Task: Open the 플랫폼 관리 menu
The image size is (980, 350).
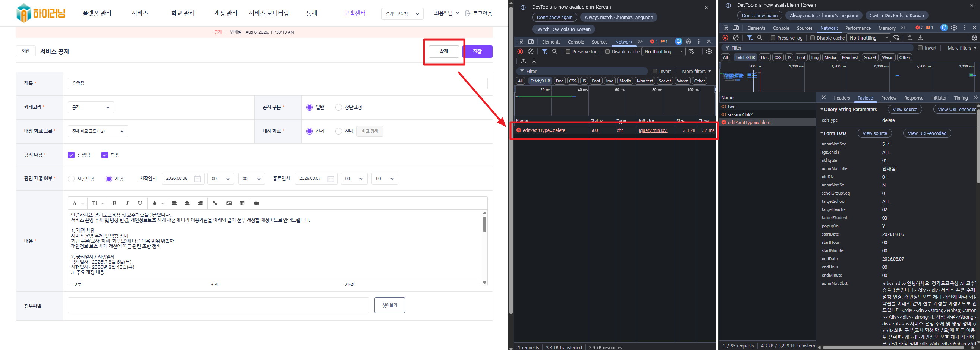Action: click(97, 13)
